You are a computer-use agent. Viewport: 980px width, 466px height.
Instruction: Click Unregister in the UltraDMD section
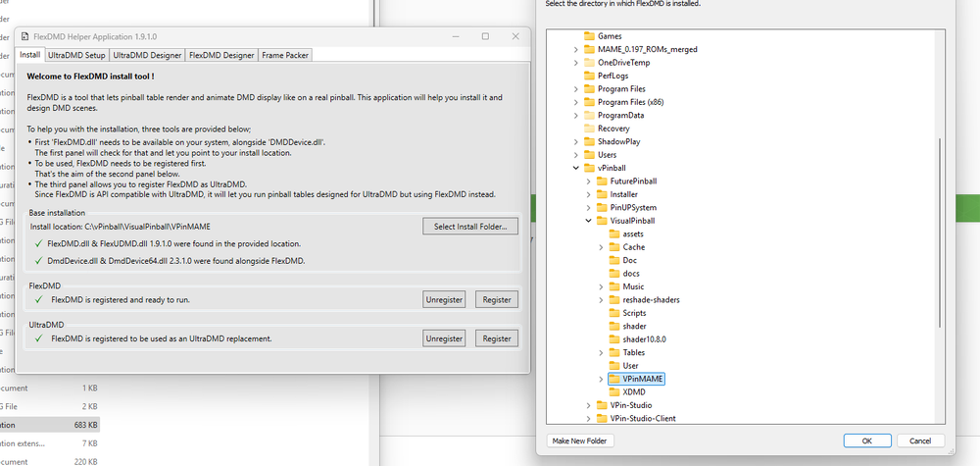444,338
